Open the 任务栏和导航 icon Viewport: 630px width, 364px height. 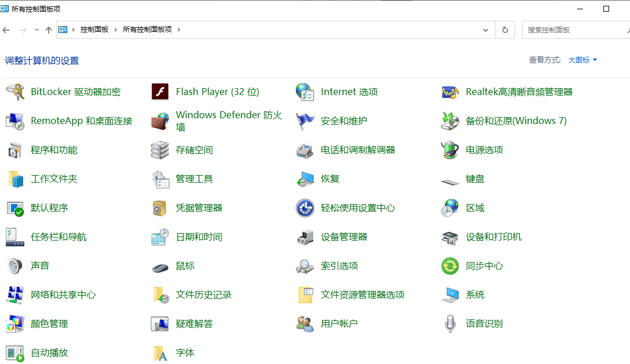(15, 237)
